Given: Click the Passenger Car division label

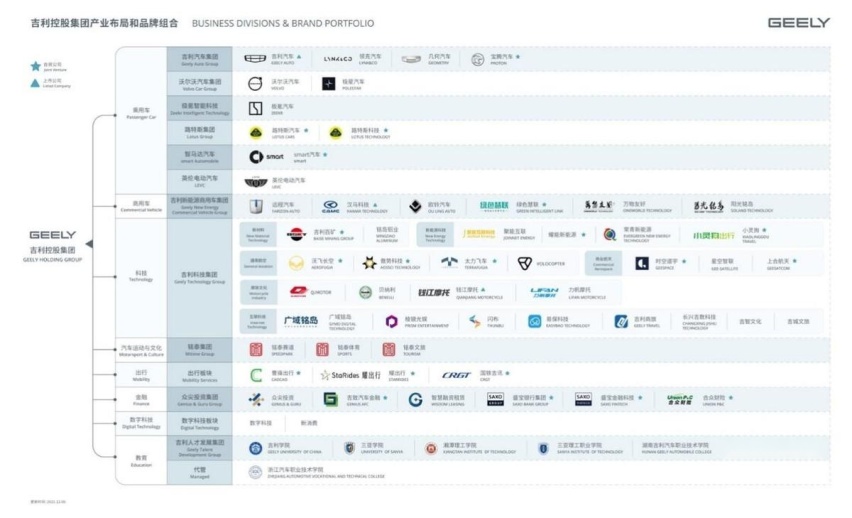Looking at the screenshot, I should [141, 113].
